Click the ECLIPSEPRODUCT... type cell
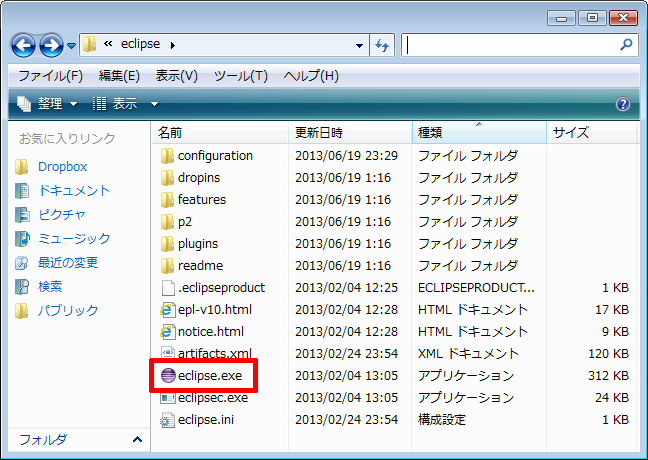The height and width of the screenshot is (460, 648). 476,288
